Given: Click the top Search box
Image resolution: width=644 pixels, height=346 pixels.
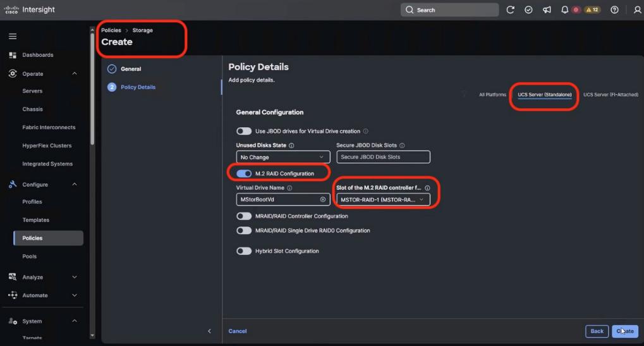Looking at the screenshot, I should coord(450,10).
